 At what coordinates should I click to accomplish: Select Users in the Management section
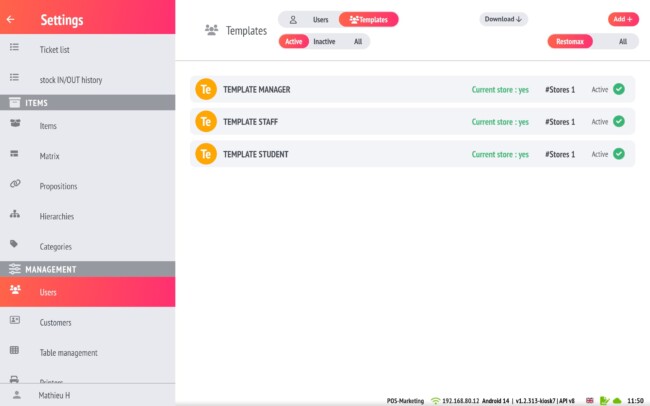[87, 292]
